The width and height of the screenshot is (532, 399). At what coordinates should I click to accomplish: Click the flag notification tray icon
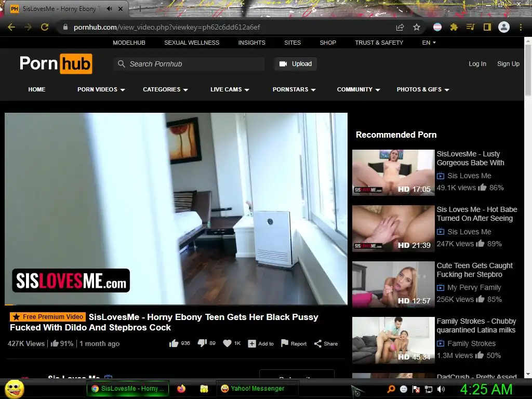[x=416, y=389]
